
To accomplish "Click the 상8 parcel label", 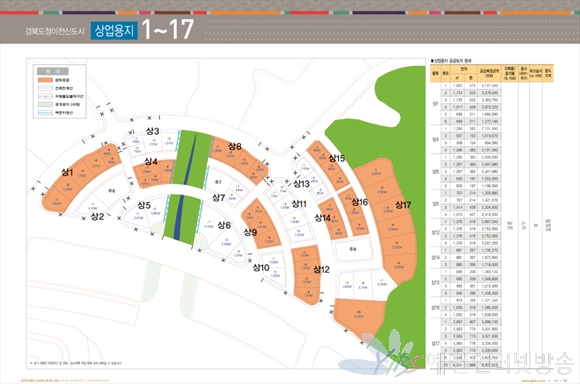I will pos(235,146).
